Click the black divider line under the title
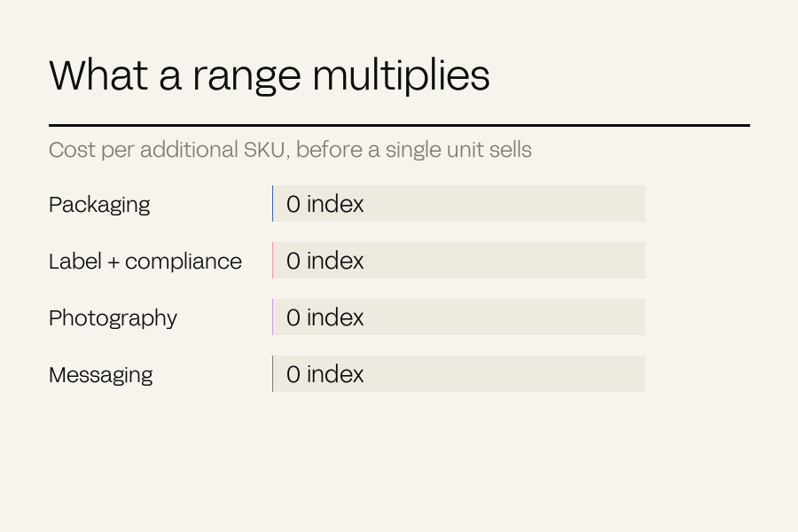The image size is (798, 532). pos(400,125)
